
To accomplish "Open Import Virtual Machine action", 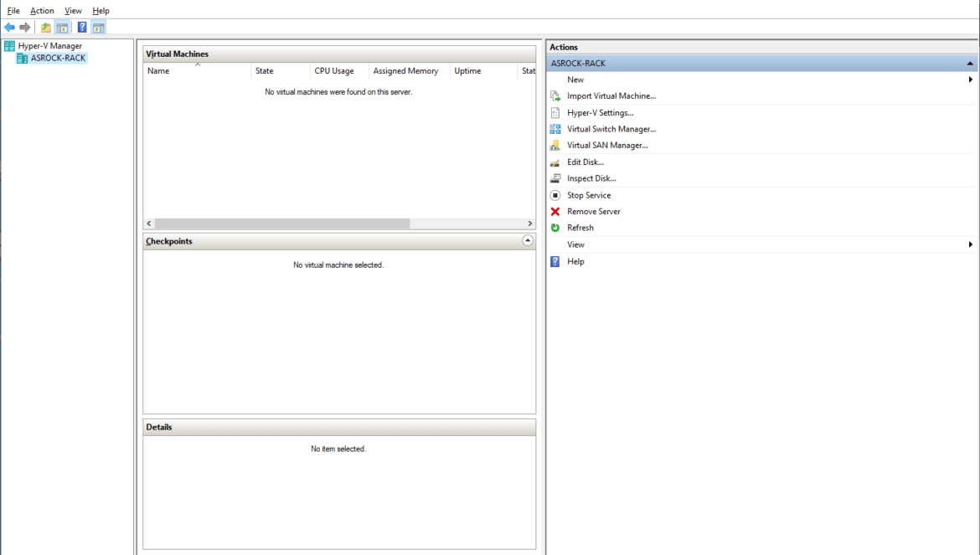I will tap(611, 96).
